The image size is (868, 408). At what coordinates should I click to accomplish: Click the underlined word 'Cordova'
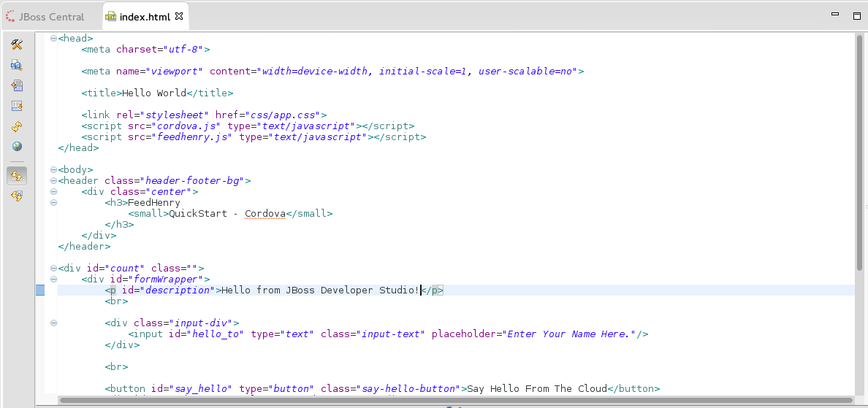pos(265,213)
